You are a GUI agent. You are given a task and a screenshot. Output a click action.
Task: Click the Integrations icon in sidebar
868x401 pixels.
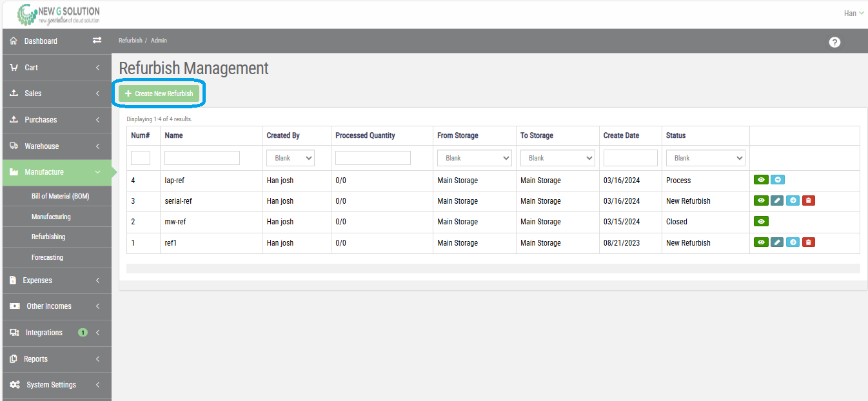[x=14, y=333]
